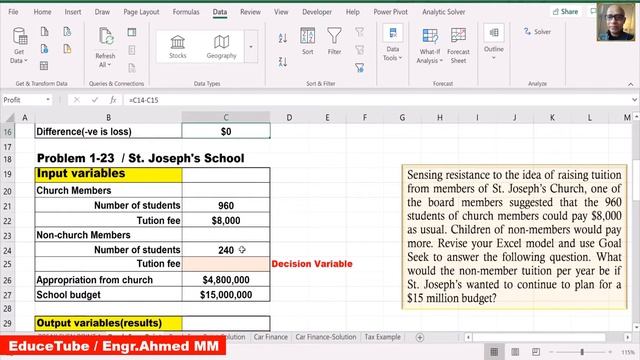Open Data Tools group

(393, 43)
